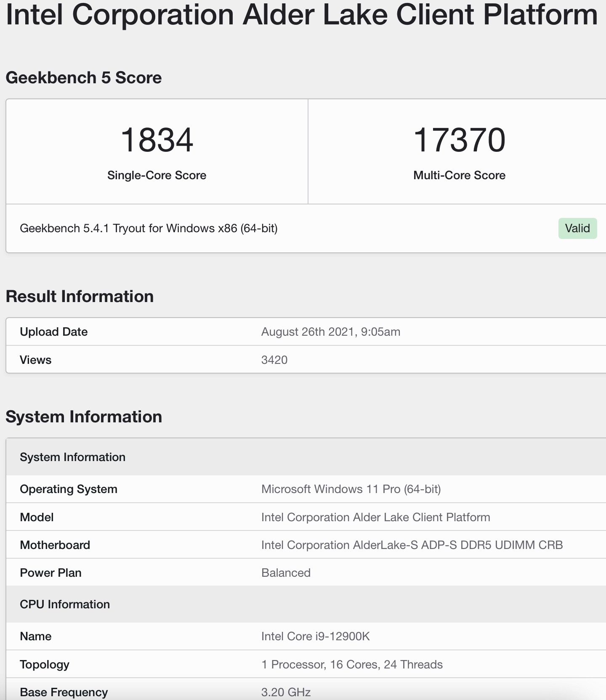Select the "3.20 GHz" base frequency value
The height and width of the screenshot is (700, 606).
click(286, 692)
